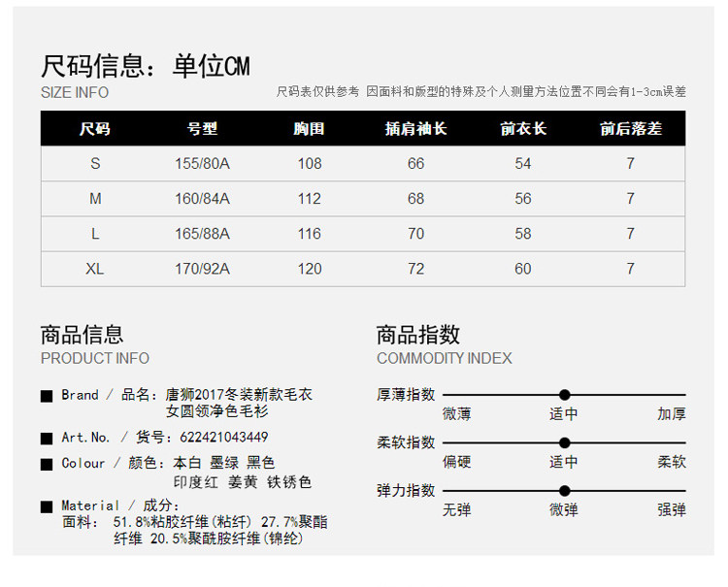Viewport: 728px width, 587px height.
Task: Click the front length value 58
Action: pos(523,234)
